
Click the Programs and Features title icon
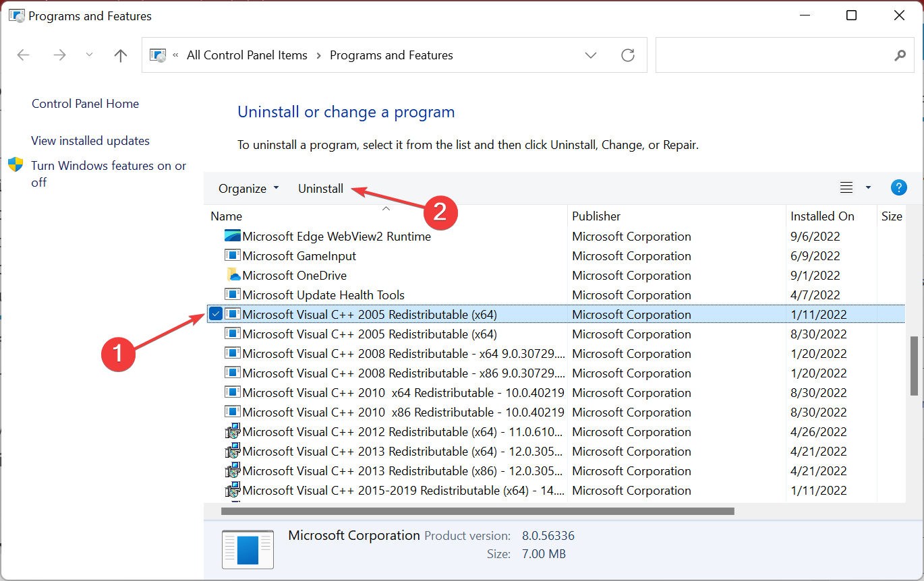coord(16,16)
